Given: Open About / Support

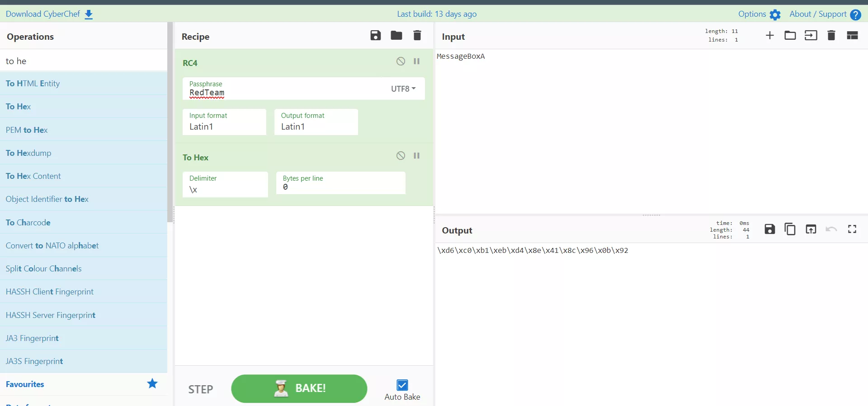Looking at the screenshot, I should (x=825, y=14).
